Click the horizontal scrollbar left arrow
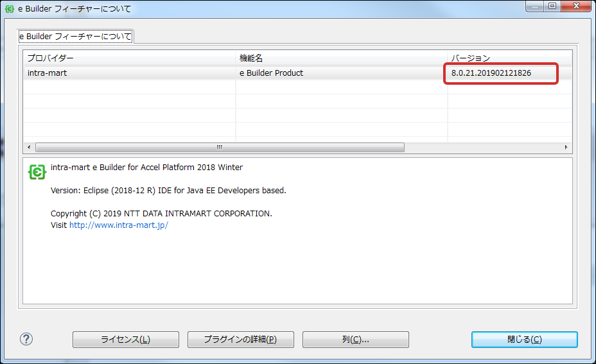 pos(29,148)
